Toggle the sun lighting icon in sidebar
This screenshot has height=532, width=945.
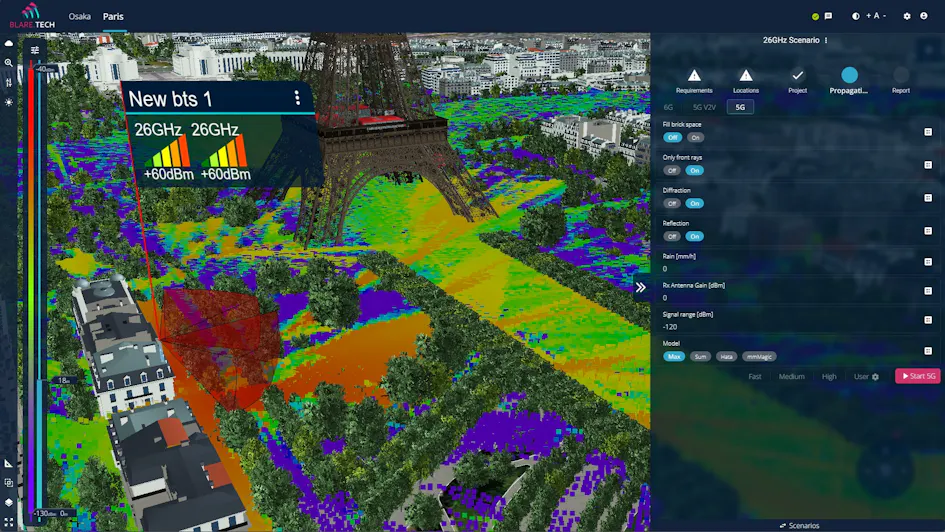[8, 102]
